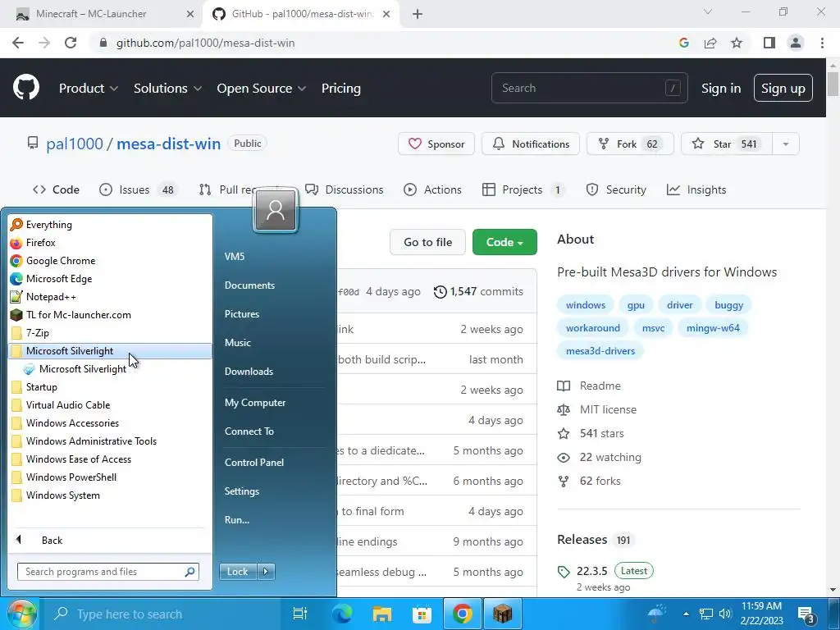The width and height of the screenshot is (840, 630).
Task: Switch to Minecraft – MC-Launcher tab
Action: point(102,14)
